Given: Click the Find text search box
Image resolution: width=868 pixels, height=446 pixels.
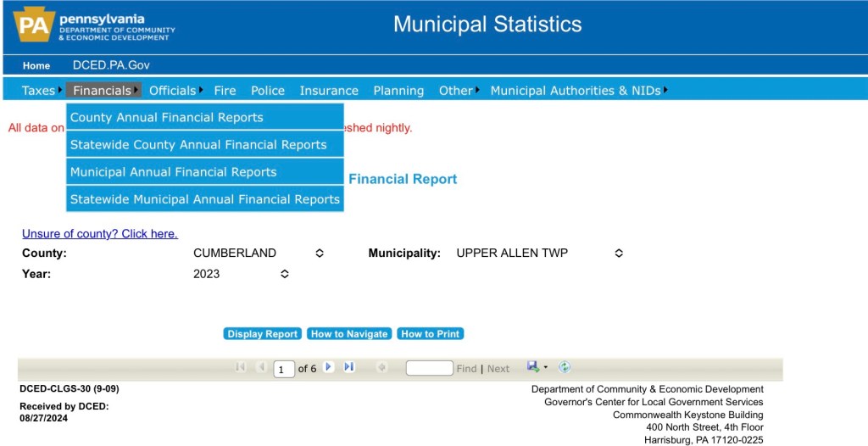Looking at the screenshot, I should coord(429,368).
